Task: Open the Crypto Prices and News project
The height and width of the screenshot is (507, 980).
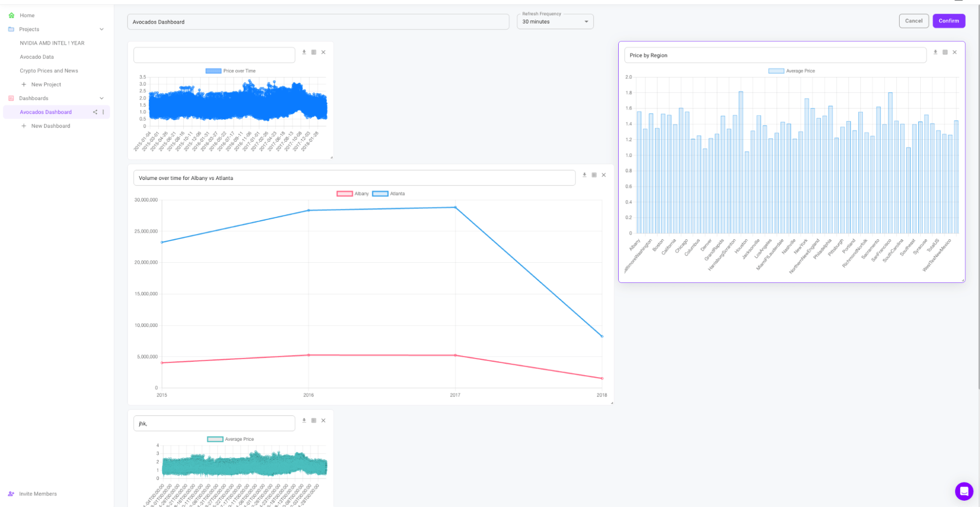Action: [x=49, y=71]
